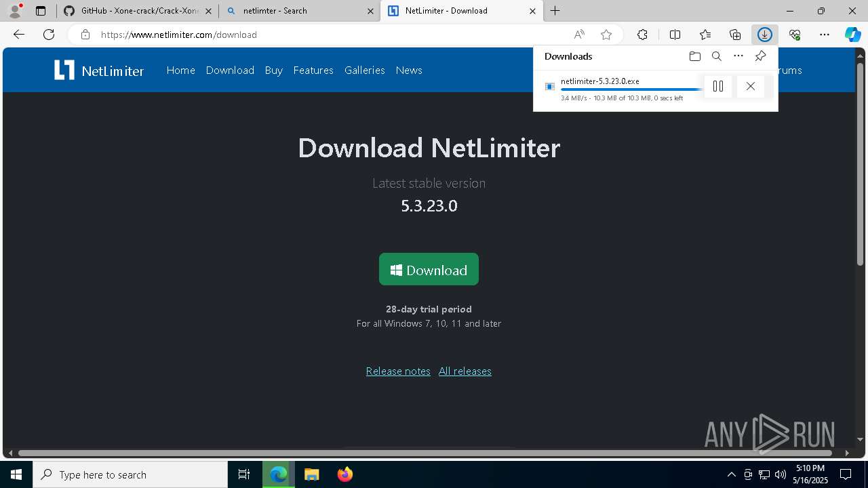Toggle the Downloads toolbar button
The width and height of the screenshot is (868, 488).
click(x=765, y=35)
